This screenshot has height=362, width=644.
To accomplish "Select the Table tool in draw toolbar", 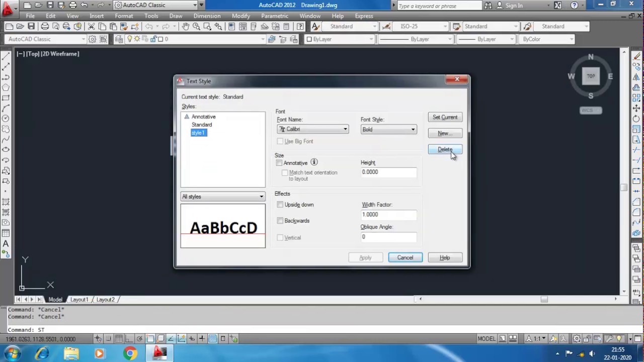I will (x=6, y=233).
